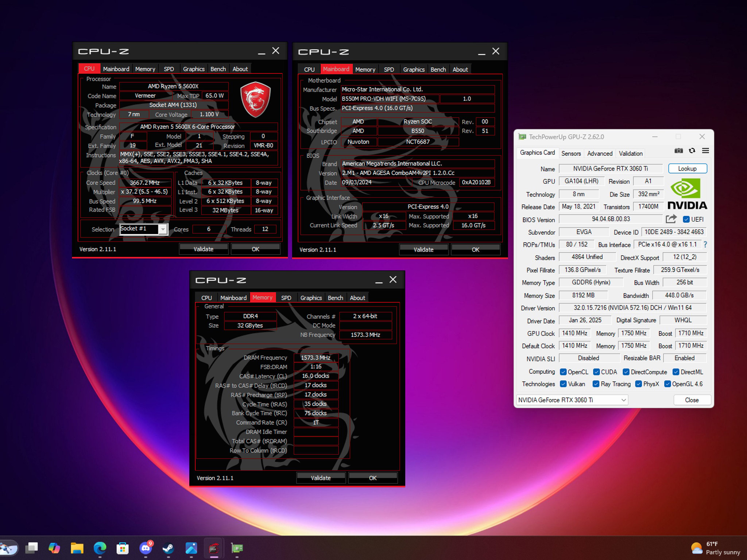This screenshot has height=560, width=747.
Task: Toggle the CUDA checkbox
Action: [596, 372]
